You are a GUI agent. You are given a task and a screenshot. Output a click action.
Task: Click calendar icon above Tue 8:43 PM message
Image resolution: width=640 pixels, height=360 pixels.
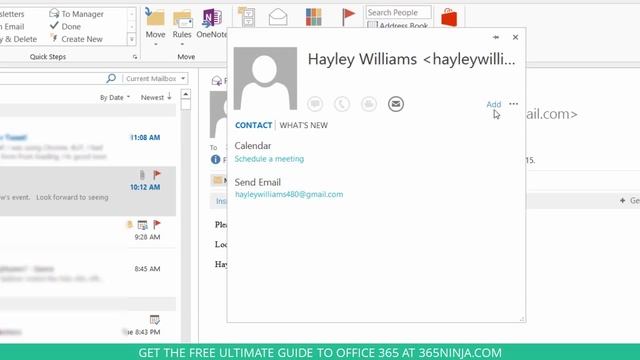tap(154, 319)
